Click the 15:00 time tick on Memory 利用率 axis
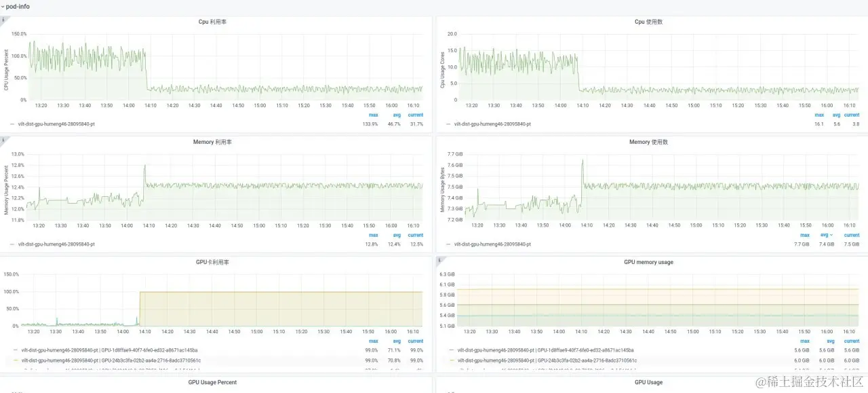This screenshot has width=868, height=393. coord(259,225)
